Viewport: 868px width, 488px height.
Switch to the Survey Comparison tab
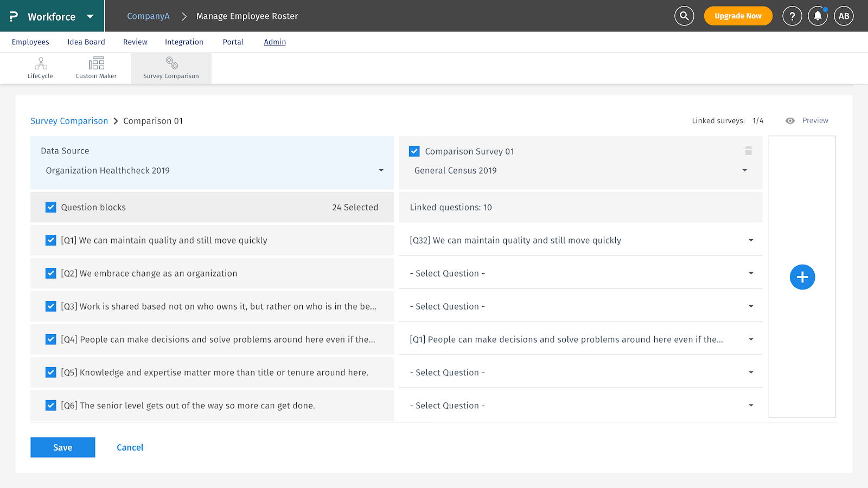(171, 68)
